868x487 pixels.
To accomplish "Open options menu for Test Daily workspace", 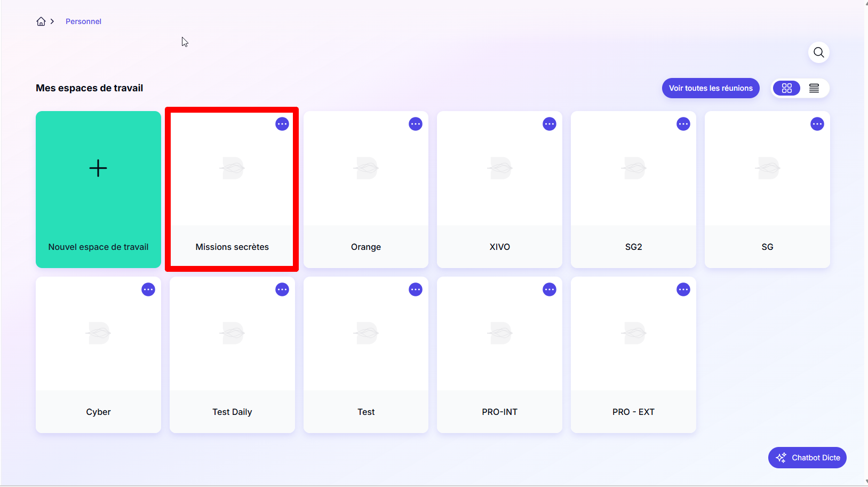I will click(282, 289).
